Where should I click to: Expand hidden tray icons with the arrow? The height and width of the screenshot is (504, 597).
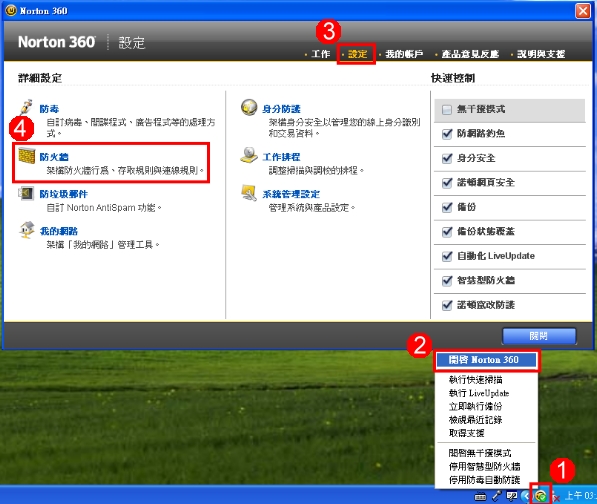[526, 496]
